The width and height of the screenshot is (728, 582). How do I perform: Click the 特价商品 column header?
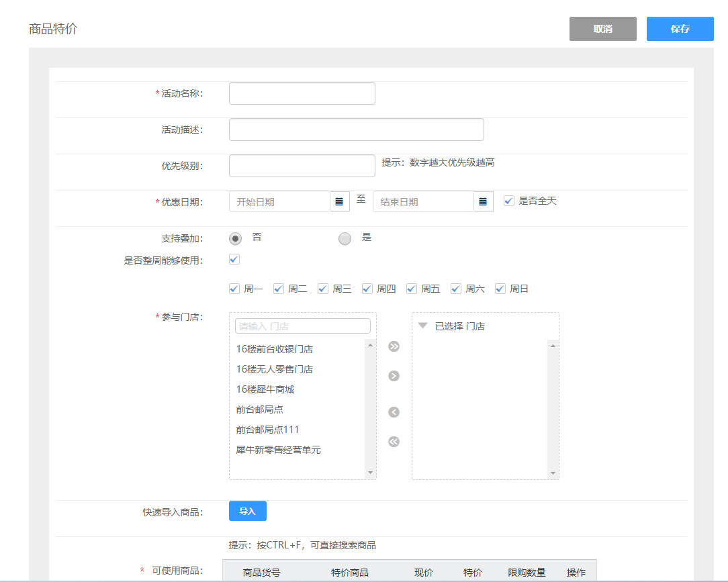pyautogui.click(x=350, y=572)
